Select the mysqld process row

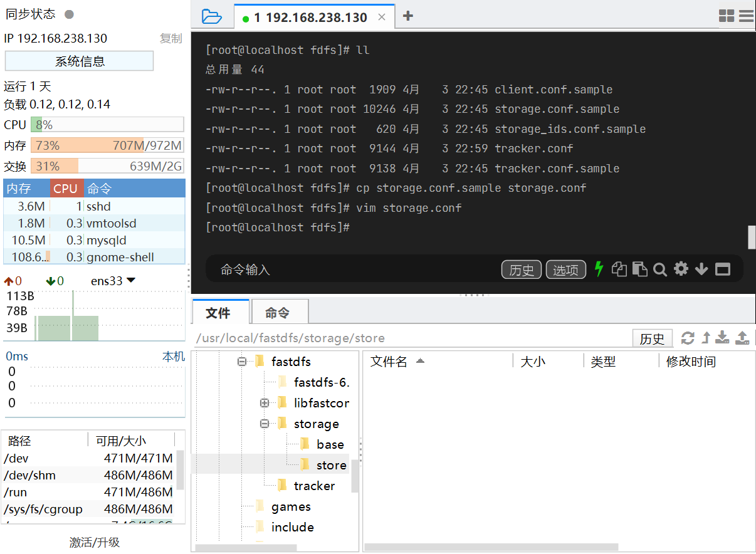pyautogui.click(x=95, y=240)
